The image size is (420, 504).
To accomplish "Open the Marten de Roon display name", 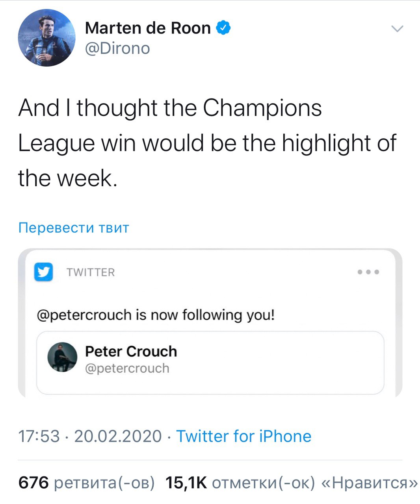I will coord(148,28).
